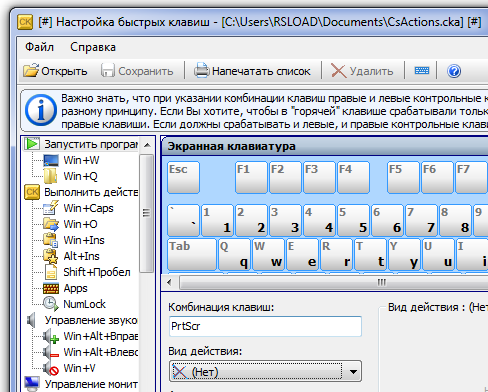Click the brick wall icon beside Apps
This screenshot has width=488, height=392.
(x=51, y=288)
